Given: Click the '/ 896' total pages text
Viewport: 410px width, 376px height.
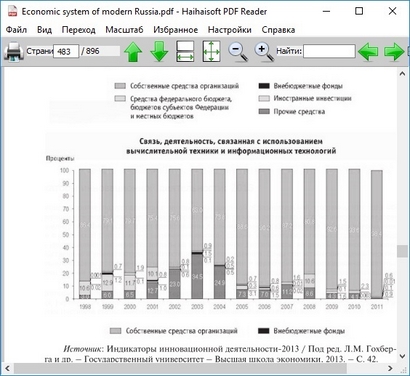Looking at the screenshot, I should click(x=90, y=51).
